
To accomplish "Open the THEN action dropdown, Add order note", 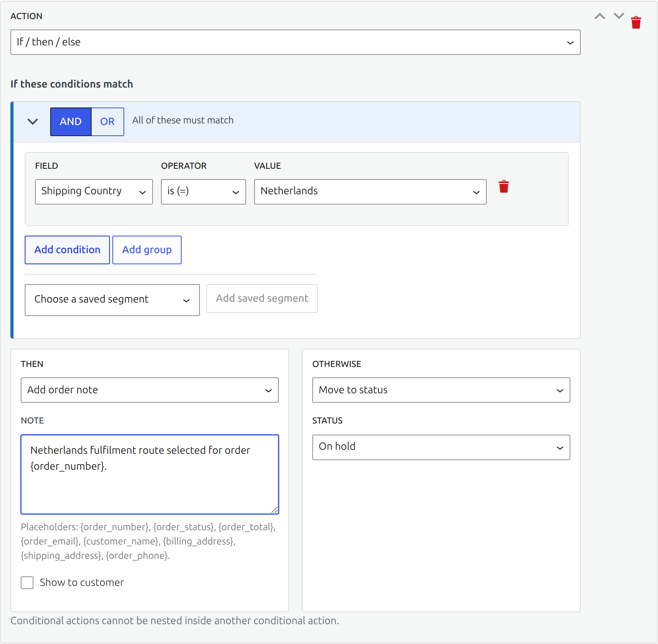I will pos(150,390).
